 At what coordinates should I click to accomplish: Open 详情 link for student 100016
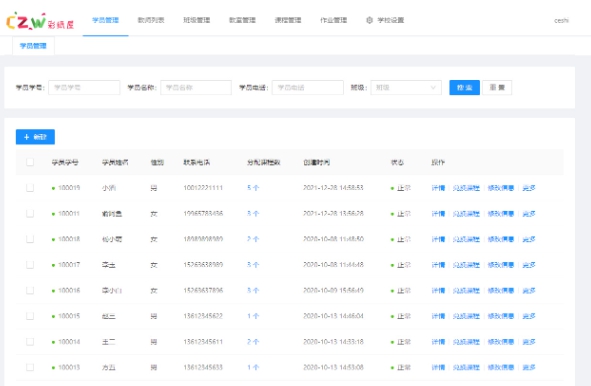438,290
